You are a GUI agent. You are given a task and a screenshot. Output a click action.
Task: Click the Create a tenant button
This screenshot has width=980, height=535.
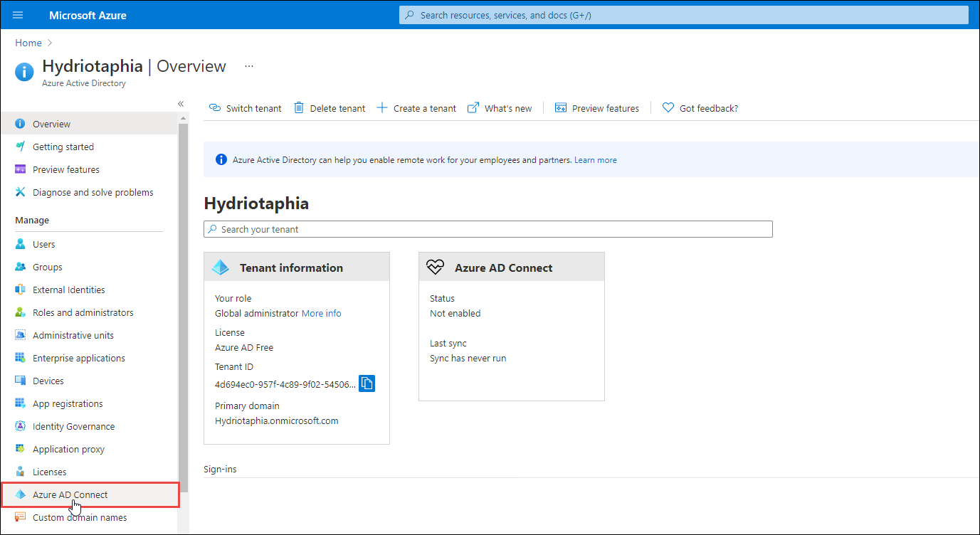click(x=416, y=107)
